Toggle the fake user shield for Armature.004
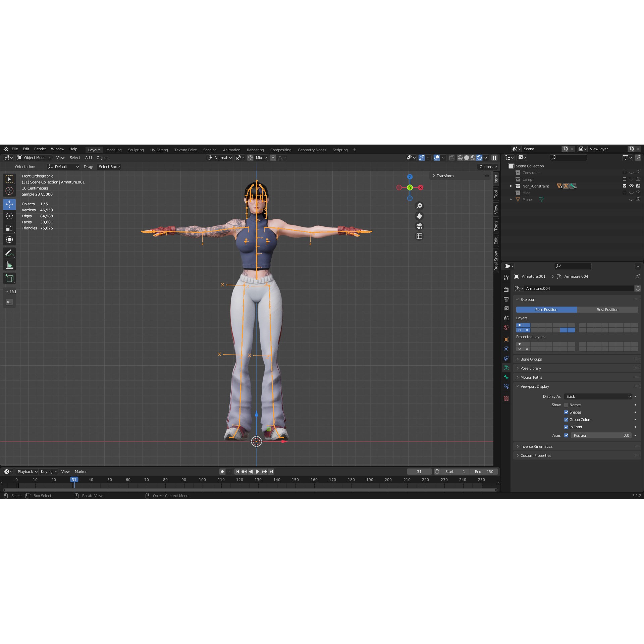 (638, 288)
